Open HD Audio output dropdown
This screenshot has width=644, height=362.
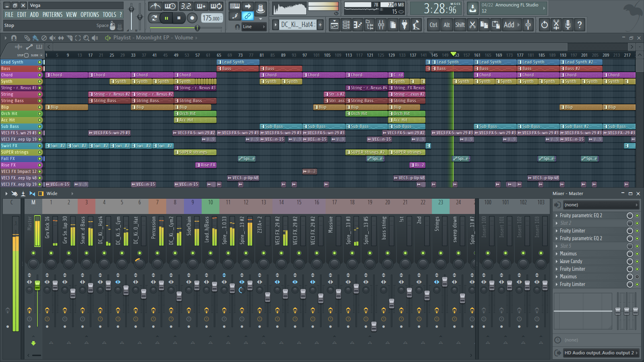point(601,353)
